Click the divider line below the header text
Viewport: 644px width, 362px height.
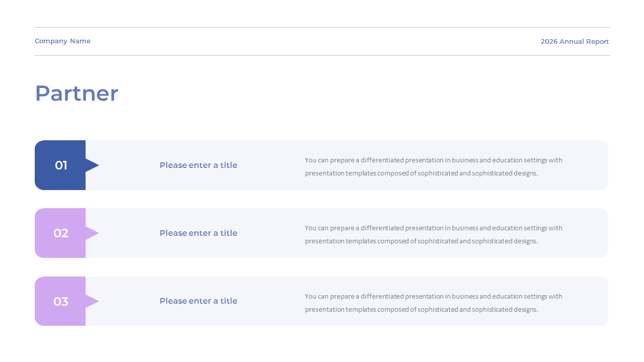pos(322,55)
